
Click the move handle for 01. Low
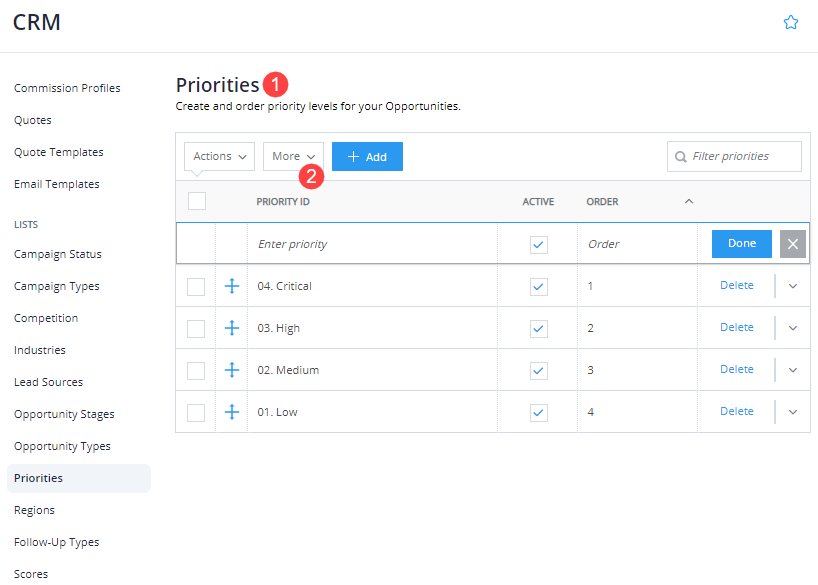coord(232,412)
